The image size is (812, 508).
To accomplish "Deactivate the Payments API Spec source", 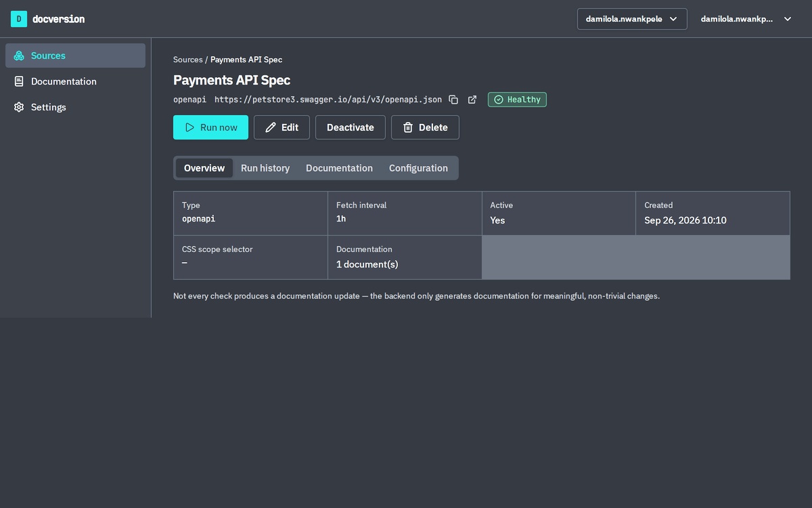I will tap(351, 127).
